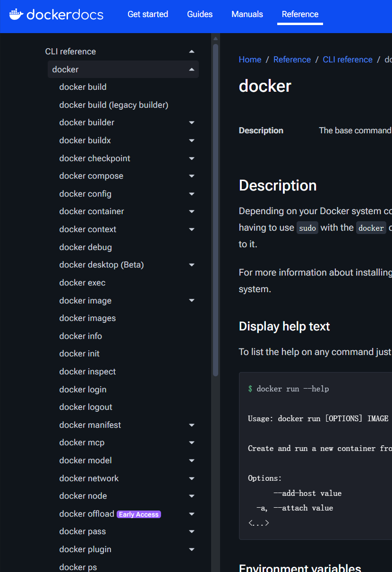Image resolution: width=392 pixels, height=572 pixels.
Task: Go to CLI reference breadcrumb link
Action: click(x=348, y=60)
